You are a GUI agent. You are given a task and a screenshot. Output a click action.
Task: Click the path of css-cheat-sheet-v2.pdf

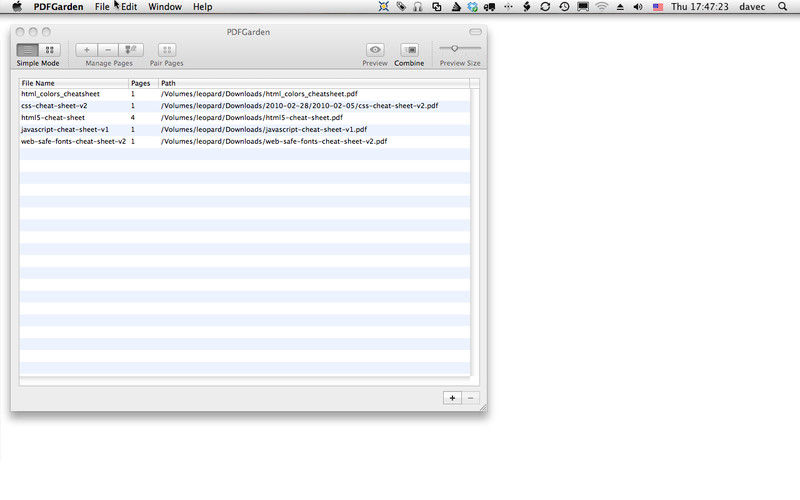coord(299,106)
